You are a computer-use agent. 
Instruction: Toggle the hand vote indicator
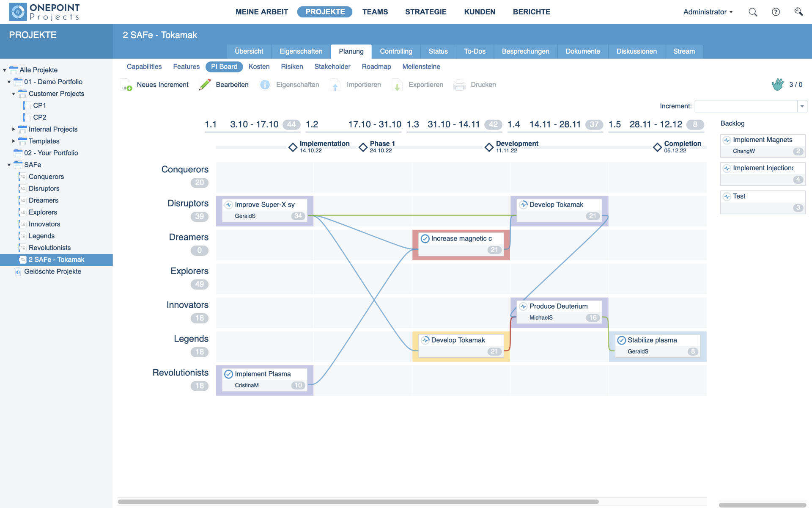777,84
